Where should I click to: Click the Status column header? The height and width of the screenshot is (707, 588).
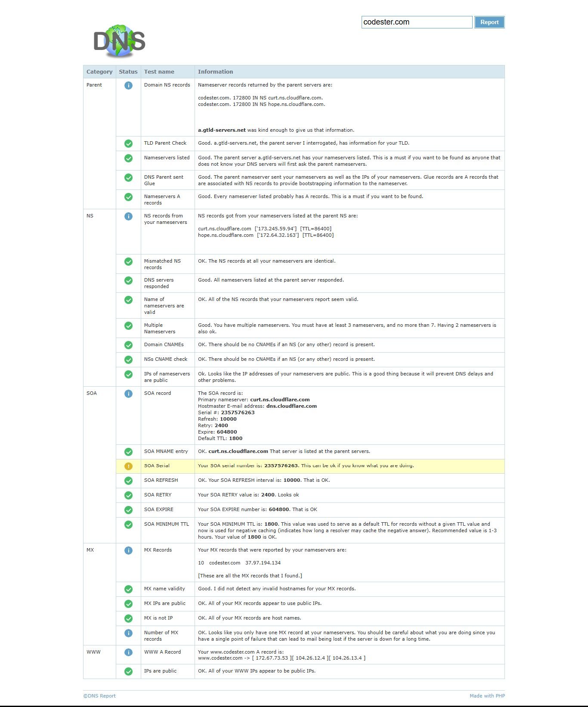tap(128, 72)
